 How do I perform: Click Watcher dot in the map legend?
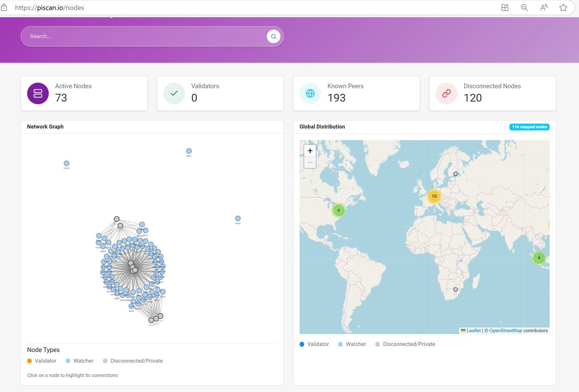coord(341,344)
